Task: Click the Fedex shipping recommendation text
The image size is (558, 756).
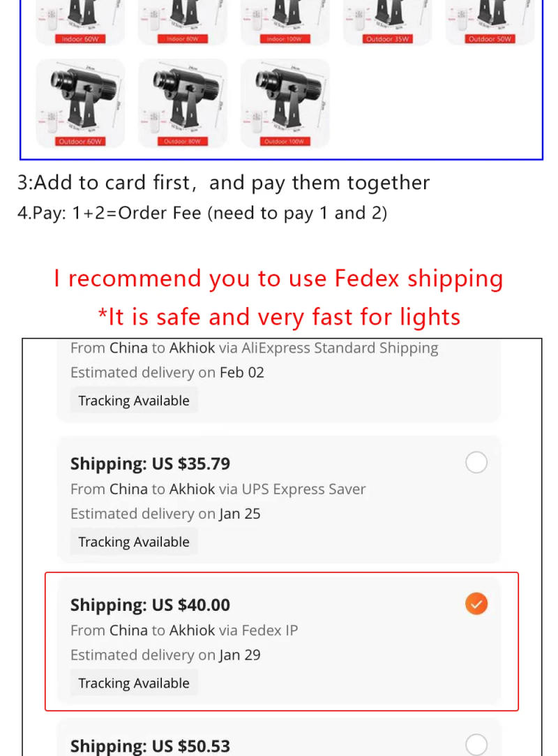Action: pos(278,279)
